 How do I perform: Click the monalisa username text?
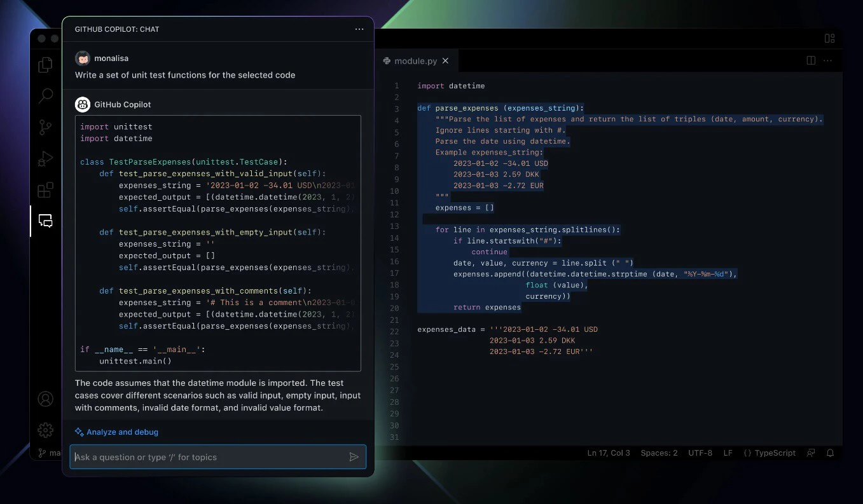pyautogui.click(x=111, y=58)
